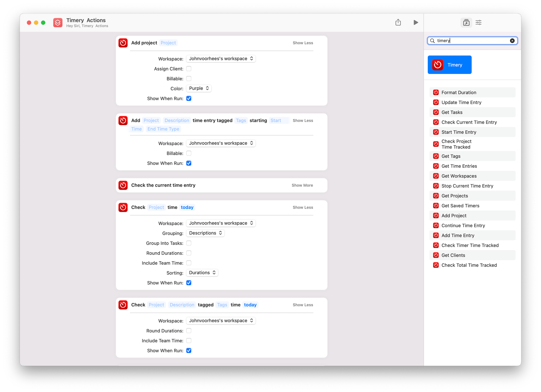Screen dimensions: 541x392
Task: Click 'today' in Check Project time action
Action: point(187,207)
